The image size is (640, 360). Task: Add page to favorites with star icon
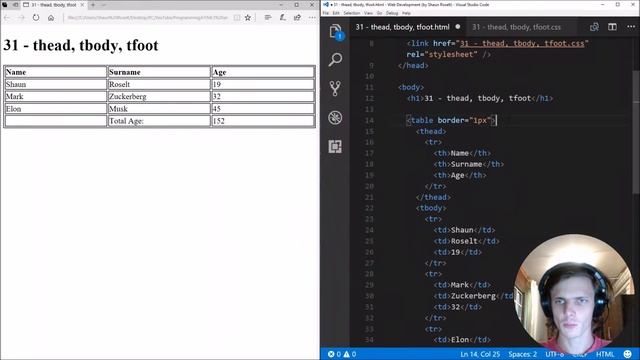point(248,18)
